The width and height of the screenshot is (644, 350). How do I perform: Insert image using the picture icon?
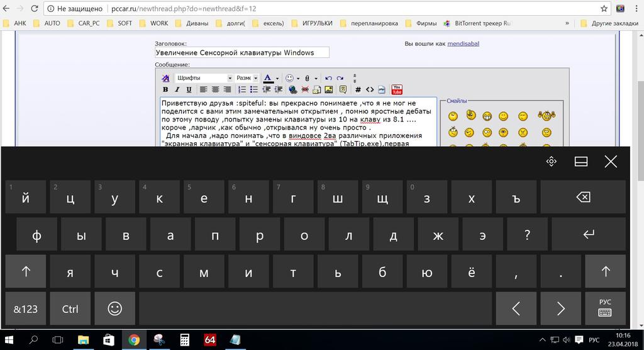(329, 90)
